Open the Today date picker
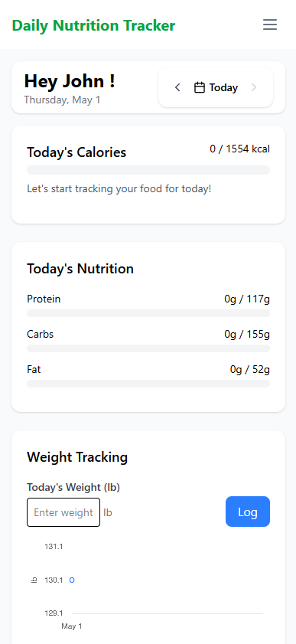 click(x=216, y=87)
